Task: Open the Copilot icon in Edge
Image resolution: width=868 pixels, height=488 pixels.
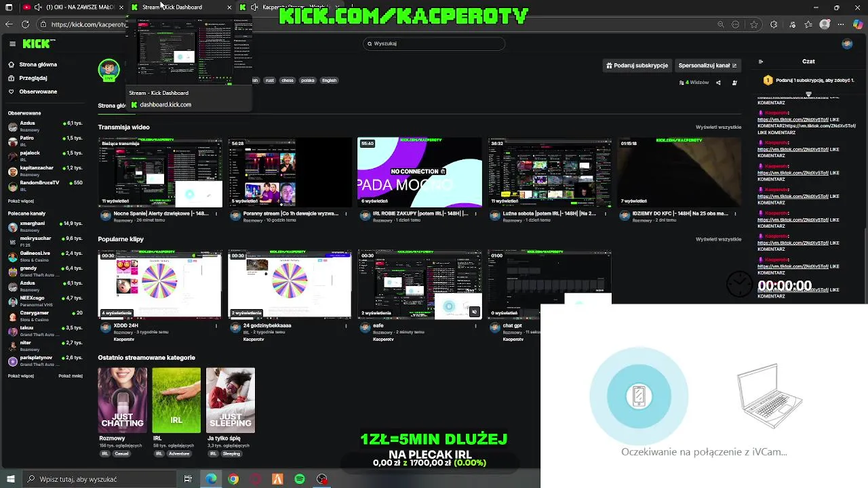Action: 858,24
